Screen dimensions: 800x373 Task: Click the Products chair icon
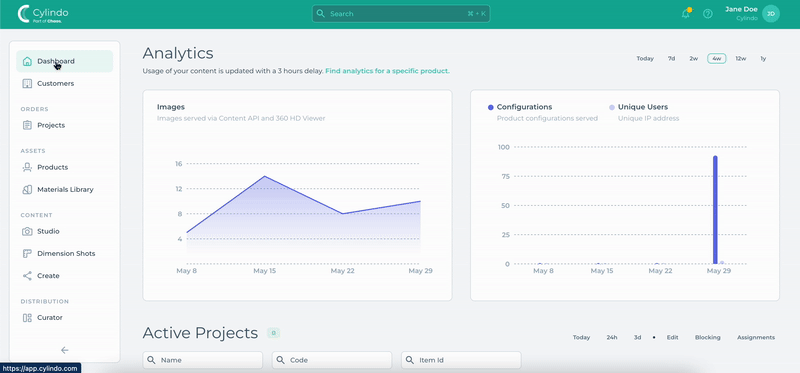pyautogui.click(x=28, y=167)
